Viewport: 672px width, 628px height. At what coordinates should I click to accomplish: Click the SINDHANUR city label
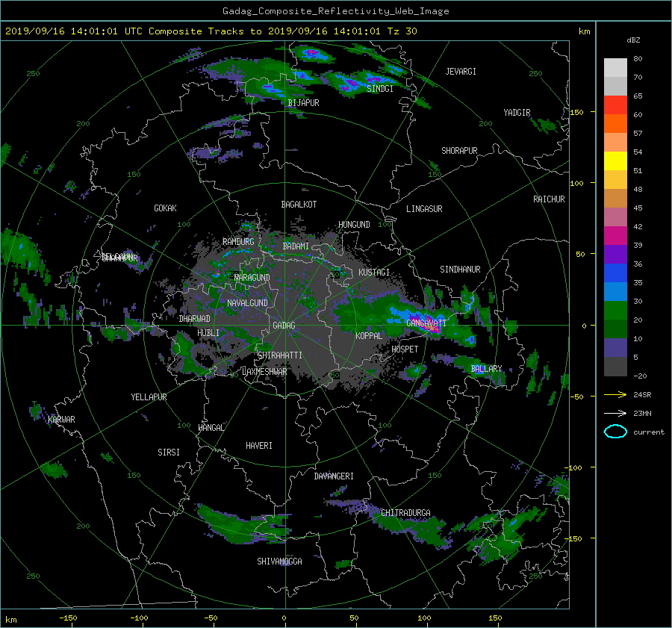pos(460,270)
